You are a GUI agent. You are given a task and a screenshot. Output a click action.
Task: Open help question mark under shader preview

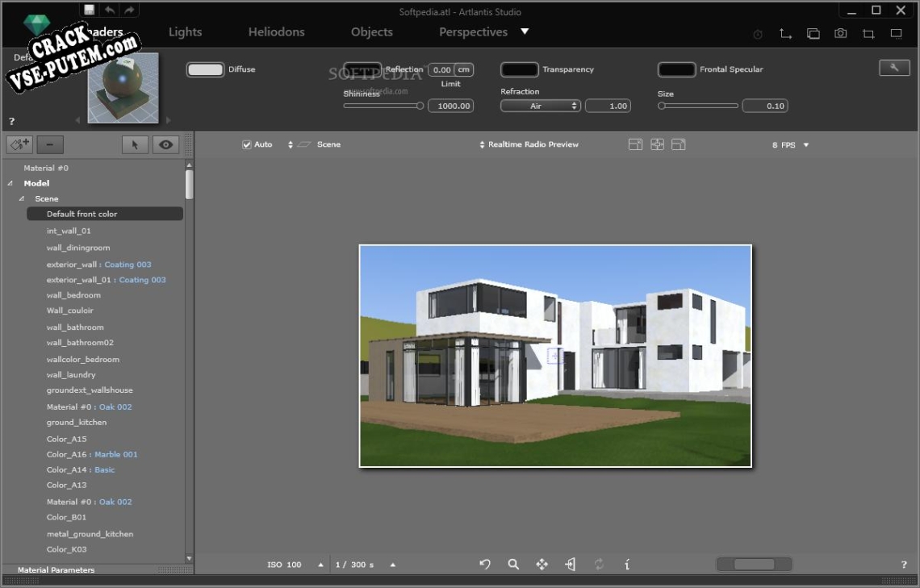coord(11,121)
